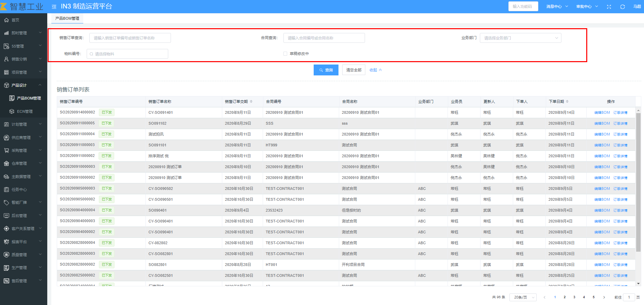The height and width of the screenshot is (305, 644).
Task: Sort by 销售订单交期 column arrows
Action: pos(251,102)
